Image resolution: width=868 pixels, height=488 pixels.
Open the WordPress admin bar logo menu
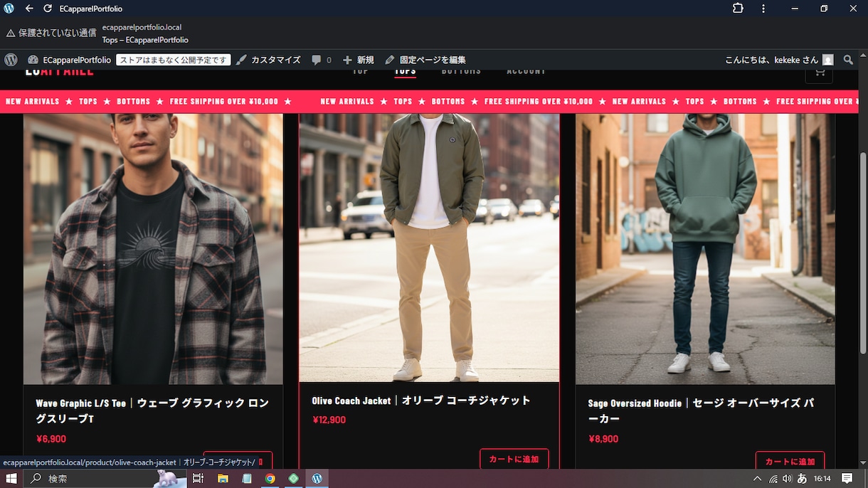tap(11, 60)
